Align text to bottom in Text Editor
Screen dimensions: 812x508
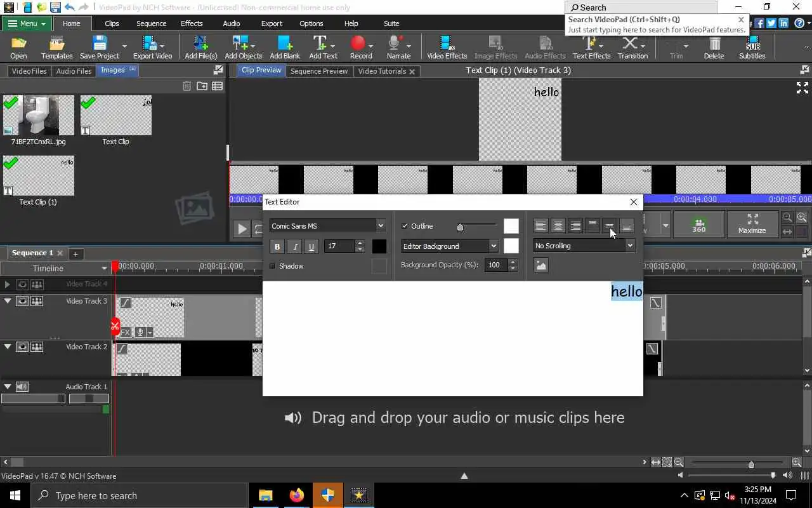[x=626, y=225]
